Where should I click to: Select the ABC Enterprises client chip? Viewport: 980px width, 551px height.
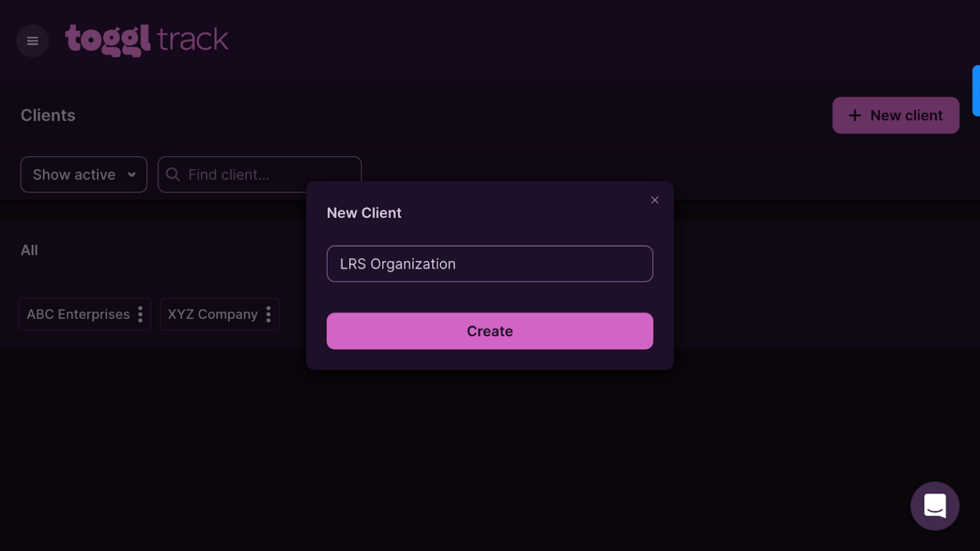78,314
